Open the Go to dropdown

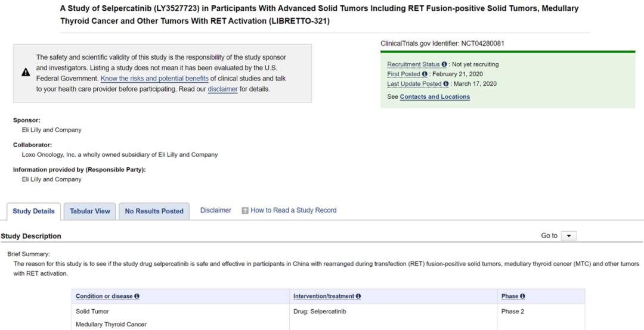(x=569, y=236)
